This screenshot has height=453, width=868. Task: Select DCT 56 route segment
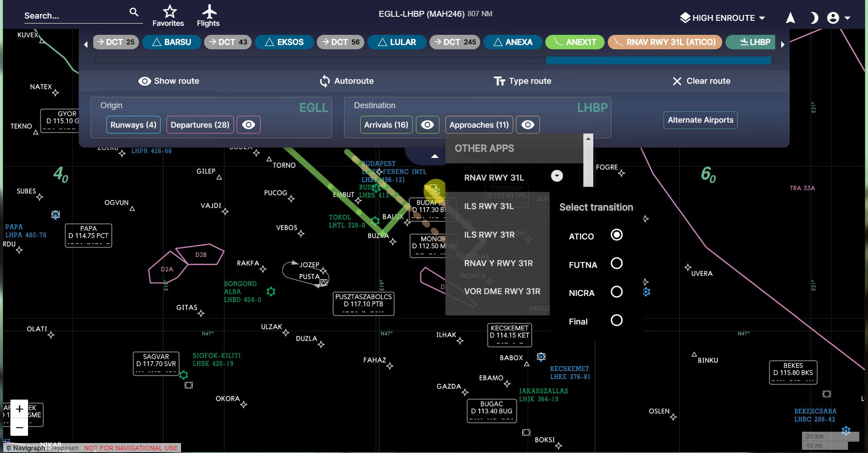340,42
